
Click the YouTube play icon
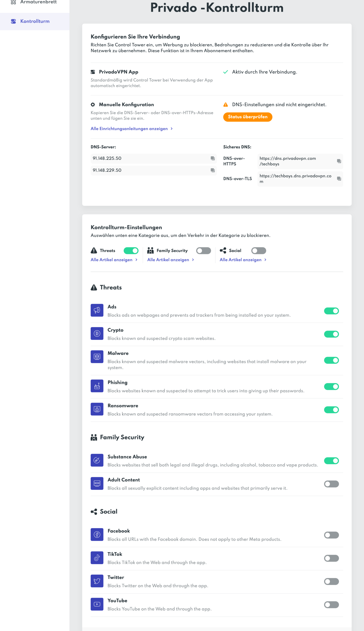pyautogui.click(x=97, y=604)
